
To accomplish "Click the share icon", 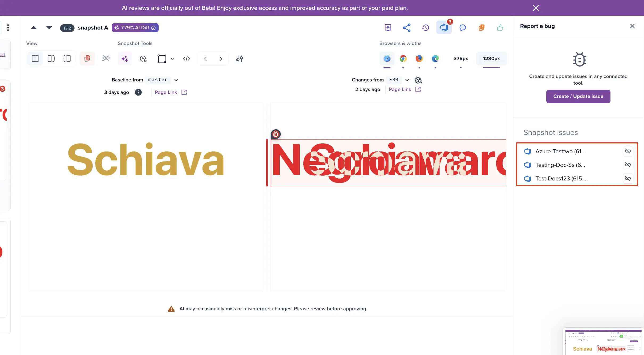I will [x=407, y=28].
